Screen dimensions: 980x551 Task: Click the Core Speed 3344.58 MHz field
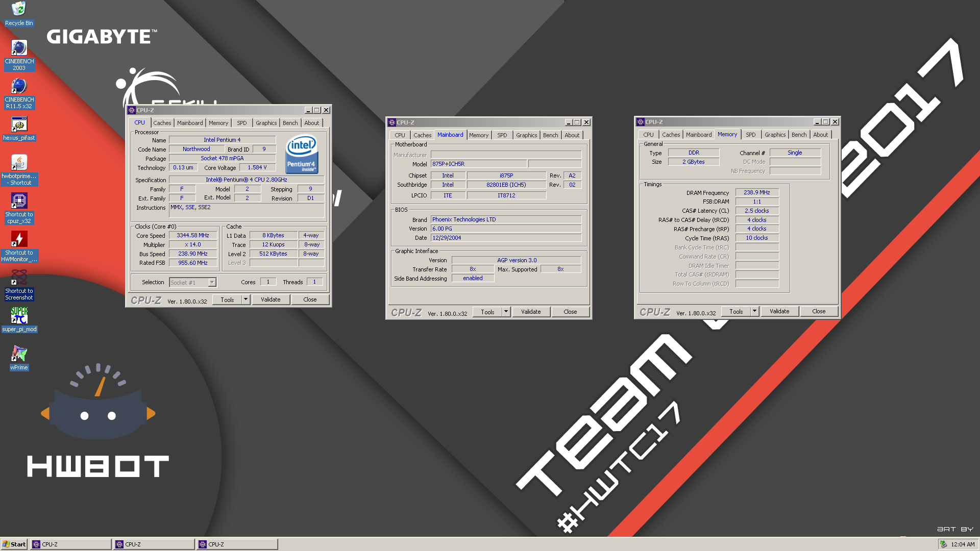[x=193, y=236]
